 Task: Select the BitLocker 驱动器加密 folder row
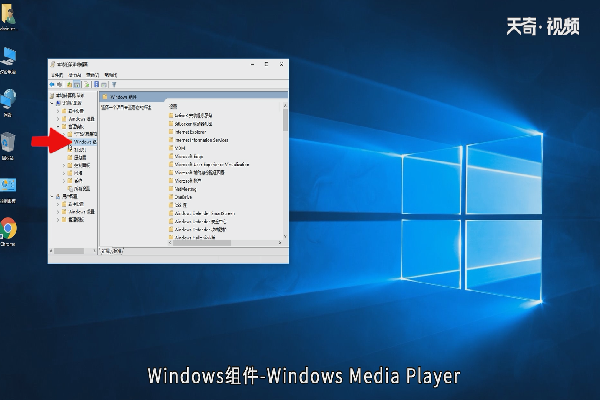click(191, 124)
